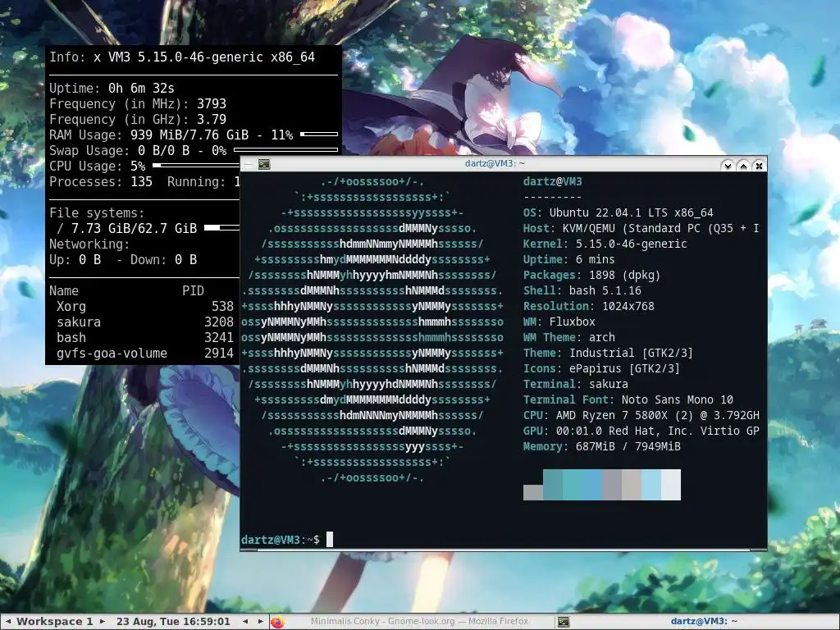The height and width of the screenshot is (630, 840).
Task: Click the CPU usage bar in Conky
Action: [195, 165]
